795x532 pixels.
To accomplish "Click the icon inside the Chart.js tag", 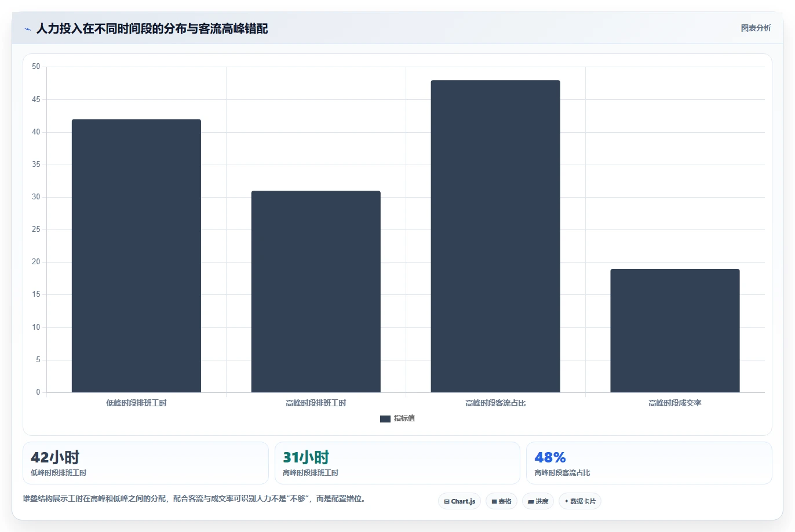I will (447, 502).
